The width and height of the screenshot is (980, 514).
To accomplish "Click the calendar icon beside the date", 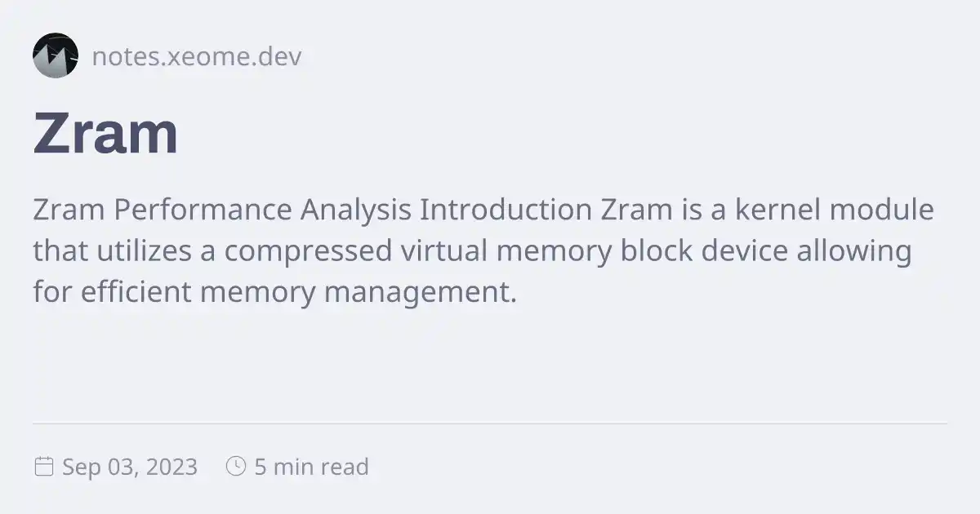I will [x=43, y=467].
